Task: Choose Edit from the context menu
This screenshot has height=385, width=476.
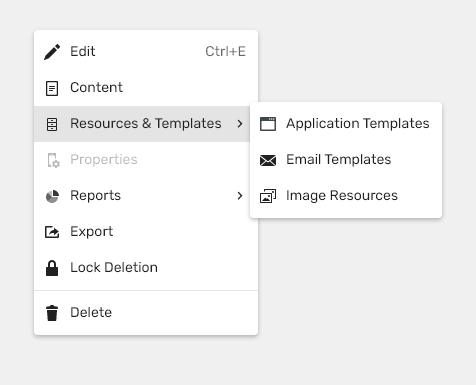Action: 146,52
